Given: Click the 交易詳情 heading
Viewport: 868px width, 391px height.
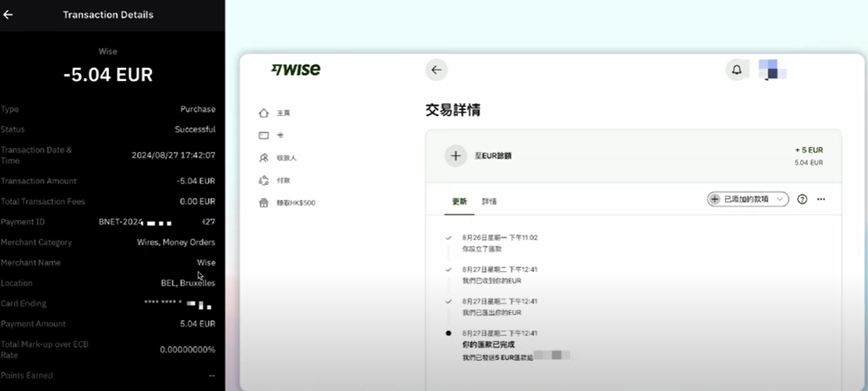Looking at the screenshot, I should tap(452, 110).
